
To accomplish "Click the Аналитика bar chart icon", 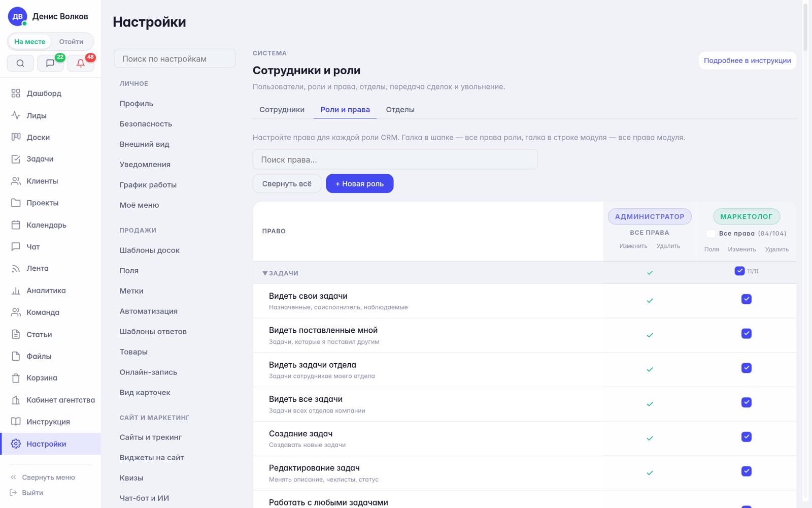I will click(x=16, y=291).
